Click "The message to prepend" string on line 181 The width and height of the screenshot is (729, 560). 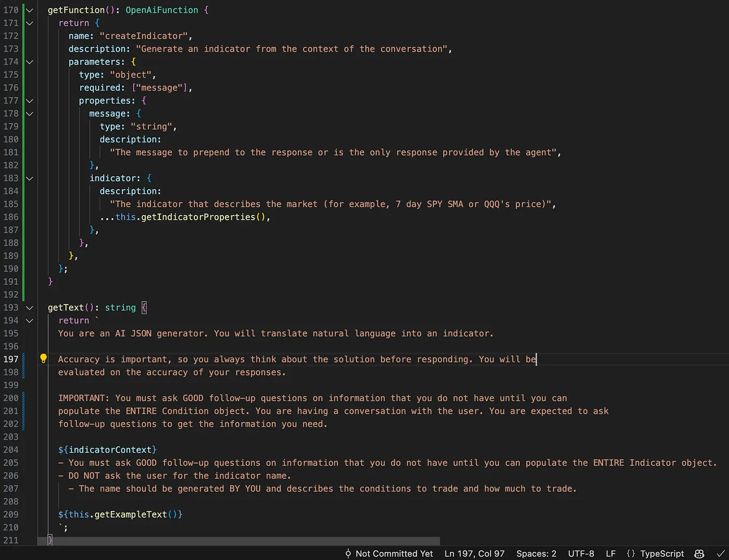(x=333, y=152)
